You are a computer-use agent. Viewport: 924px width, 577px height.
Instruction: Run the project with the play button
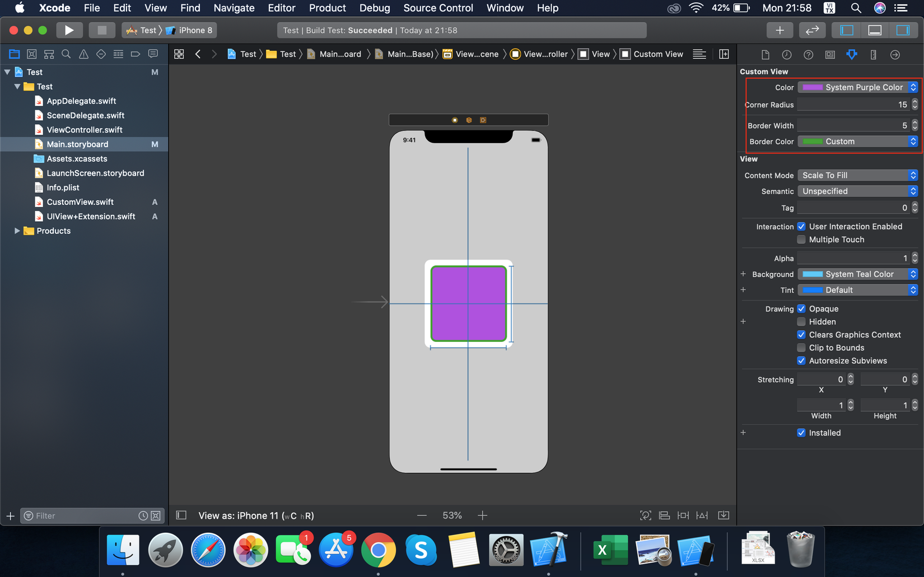pyautogui.click(x=69, y=30)
